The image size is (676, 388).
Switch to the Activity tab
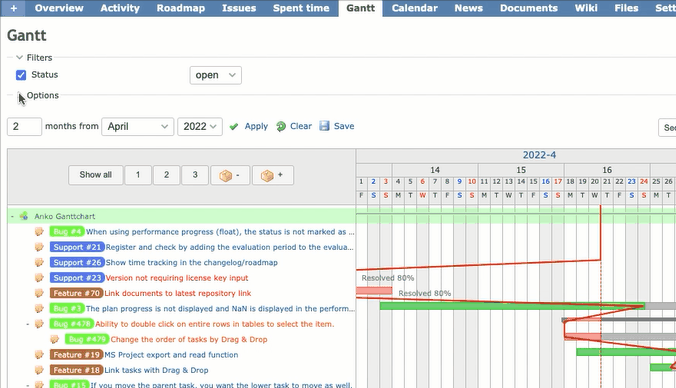120,8
